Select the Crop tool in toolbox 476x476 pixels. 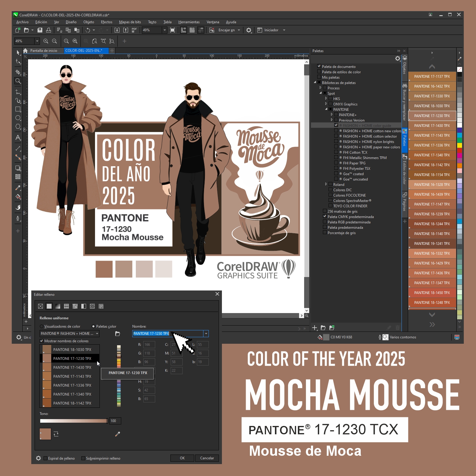click(18, 72)
